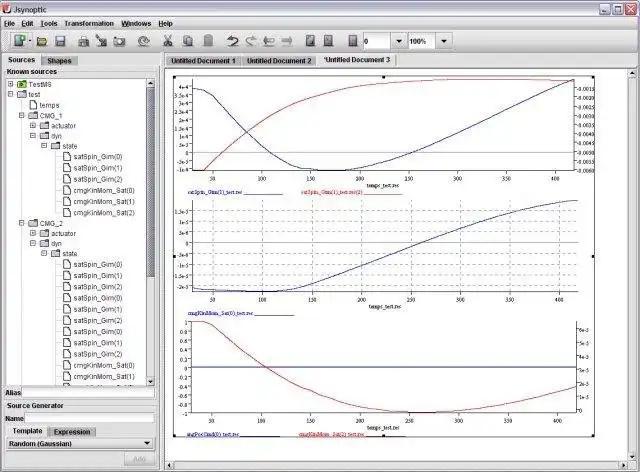
Task: Click the Cut scissors icon
Action: click(x=167, y=41)
